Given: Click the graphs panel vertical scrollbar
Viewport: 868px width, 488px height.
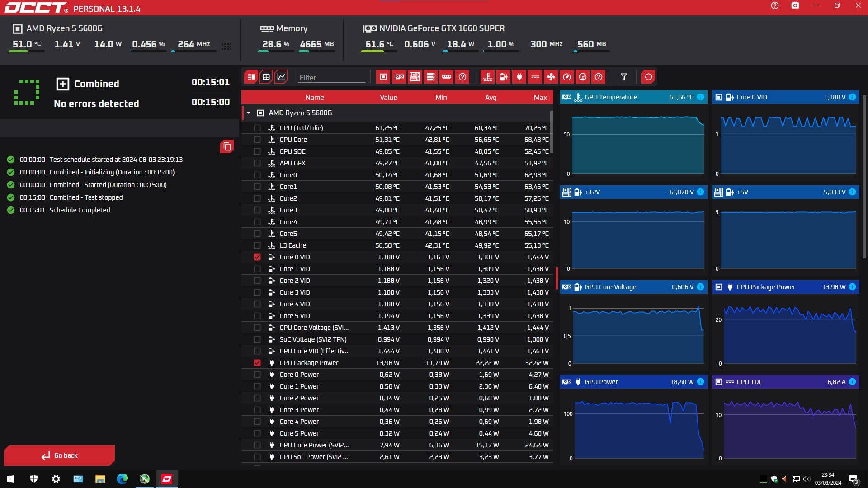Looking at the screenshot, I should click(864, 176).
